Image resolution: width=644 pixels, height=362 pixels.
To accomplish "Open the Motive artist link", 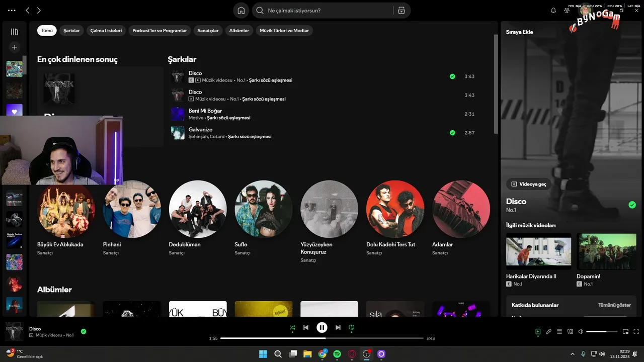I will (x=196, y=118).
